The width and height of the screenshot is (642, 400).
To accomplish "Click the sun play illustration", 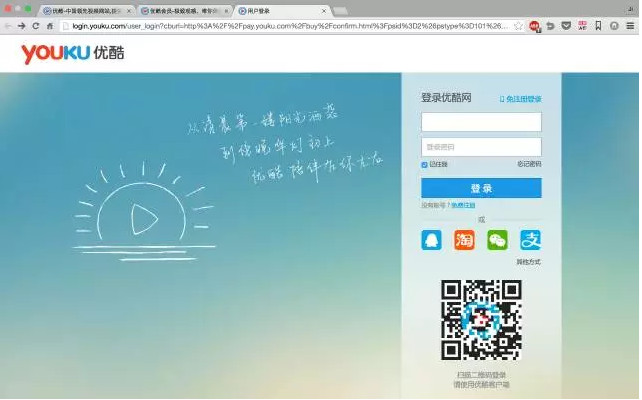I will click(144, 212).
